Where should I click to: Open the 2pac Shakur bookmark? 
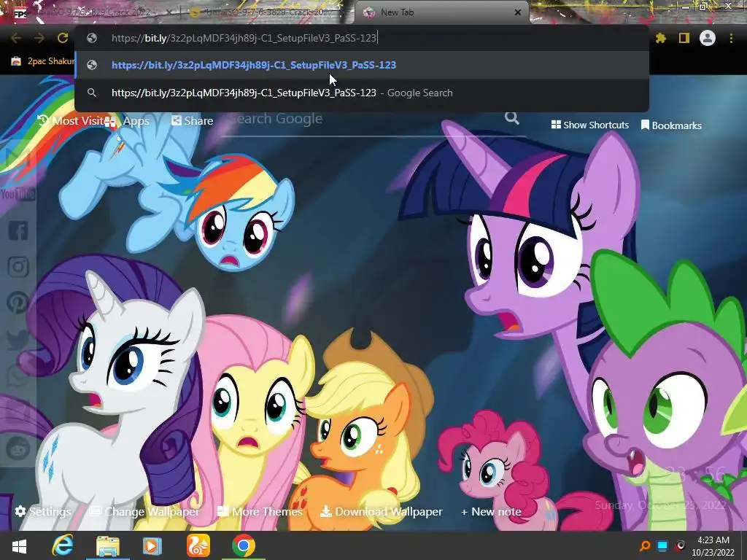[x=42, y=61]
